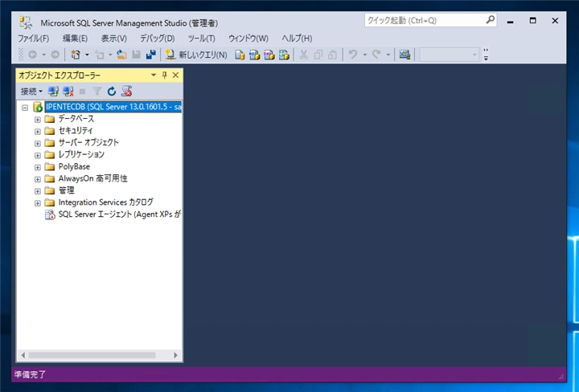
Task: Click the Stop square icon in Object Explorer
Action: (82, 91)
